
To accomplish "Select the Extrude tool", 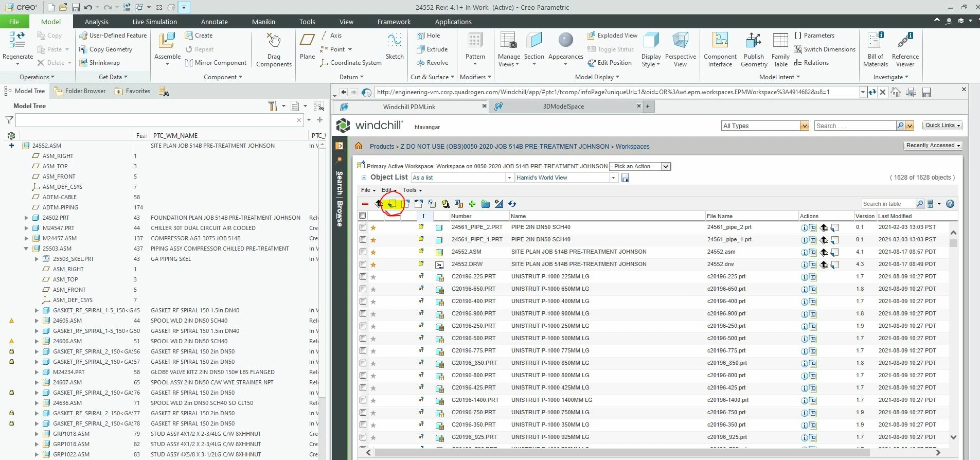I will (432, 49).
